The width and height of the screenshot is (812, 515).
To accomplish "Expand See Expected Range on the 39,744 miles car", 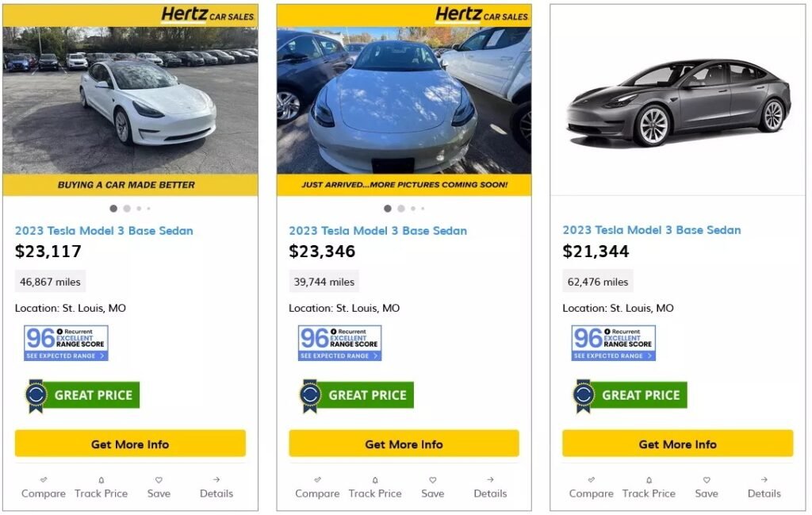I will [339, 356].
